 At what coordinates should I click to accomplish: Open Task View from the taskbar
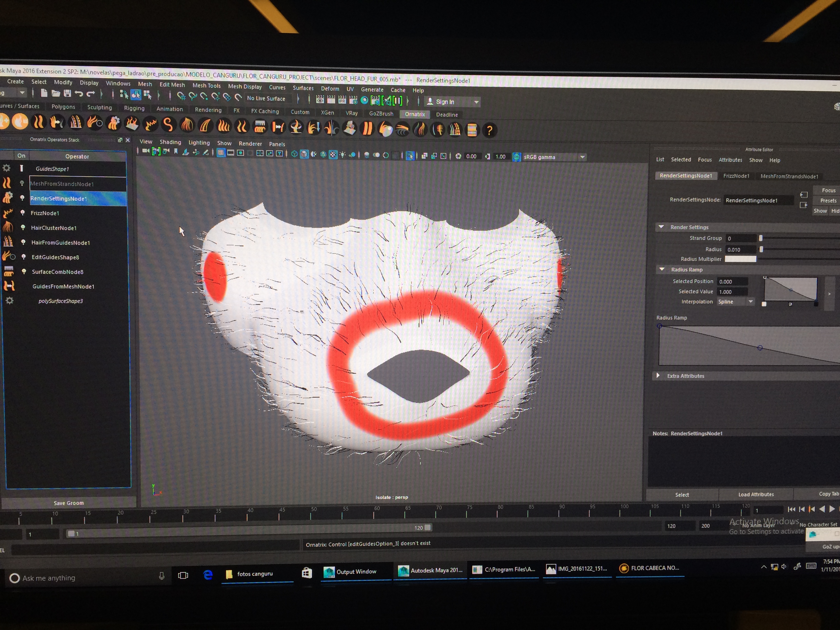[x=183, y=576]
